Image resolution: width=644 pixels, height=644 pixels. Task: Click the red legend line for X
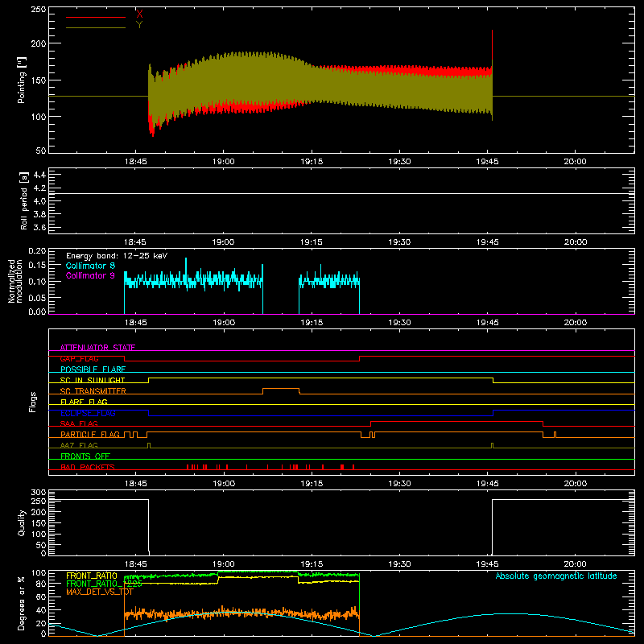(x=96, y=17)
